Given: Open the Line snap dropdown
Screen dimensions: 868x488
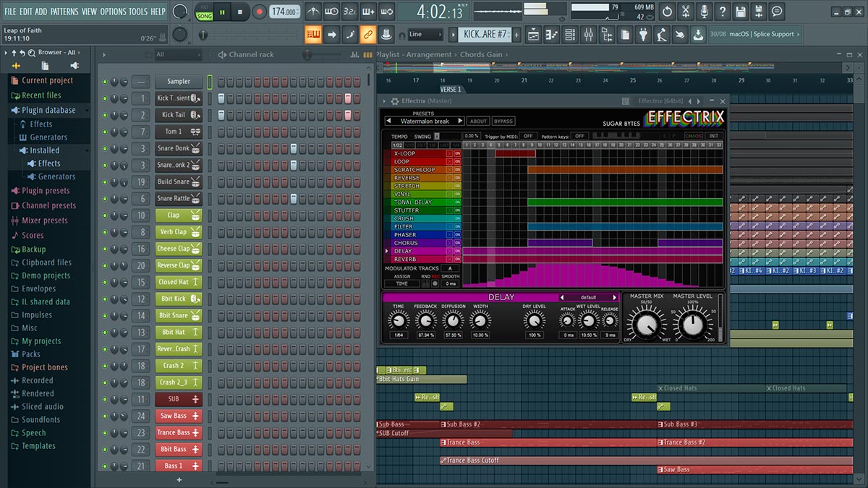Looking at the screenshot, I should 425,34.
